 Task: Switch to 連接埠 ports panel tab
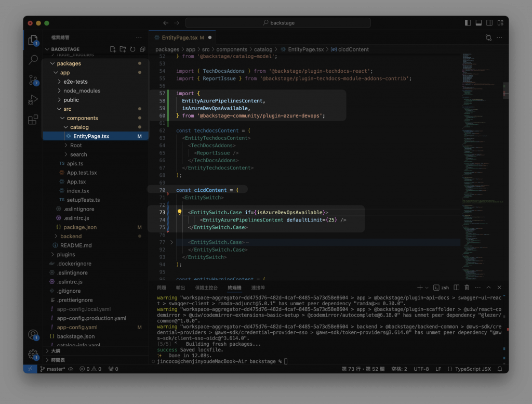258,288
